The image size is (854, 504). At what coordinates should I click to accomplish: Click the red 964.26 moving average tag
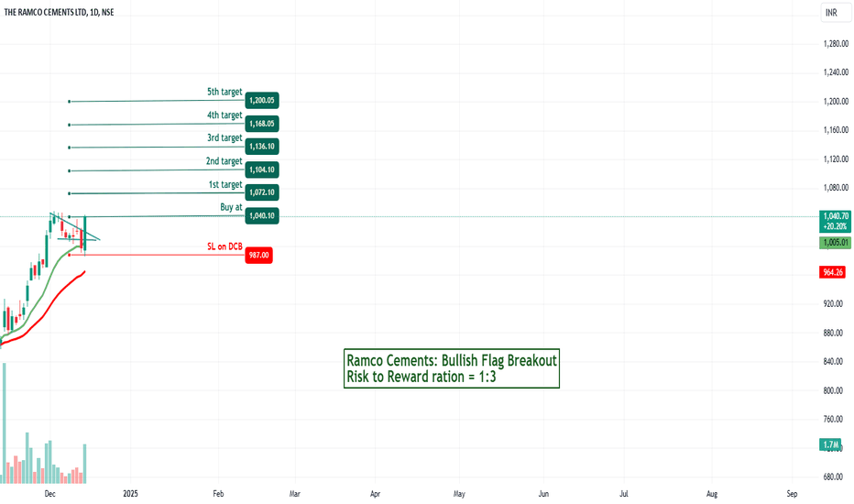pyautogui.click(x=833, y=272)
